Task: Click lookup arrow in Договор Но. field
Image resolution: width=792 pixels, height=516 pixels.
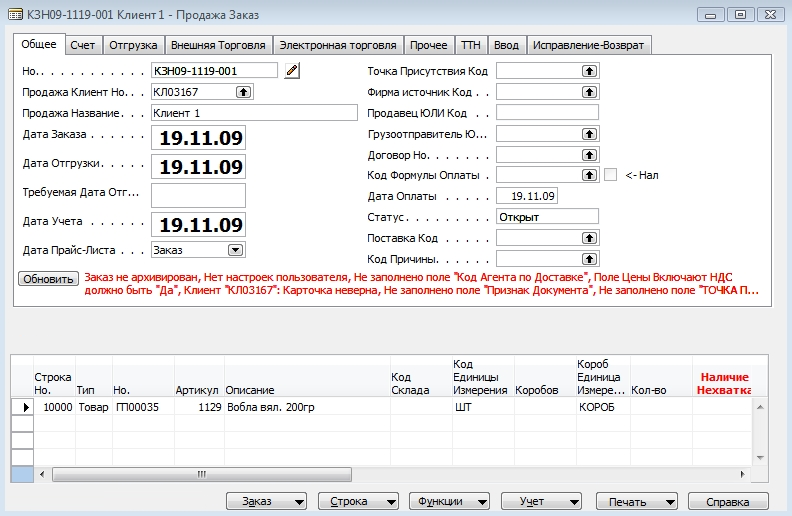Action: pos(589,155)
